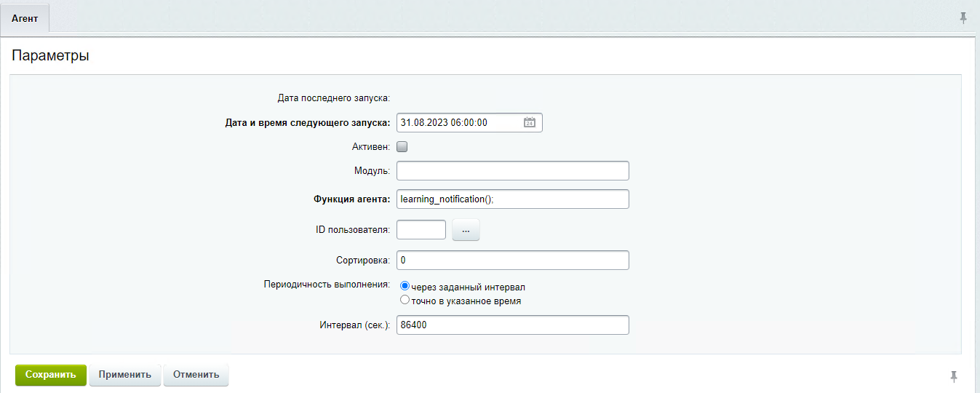Click the "Дата и время следующего запуска:" label
Viewport: 980px width, 393px height.
308,123
